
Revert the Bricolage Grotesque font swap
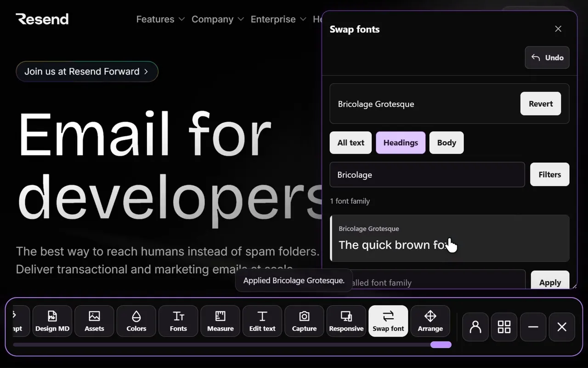pyautogui.click(x=541, y=103)
